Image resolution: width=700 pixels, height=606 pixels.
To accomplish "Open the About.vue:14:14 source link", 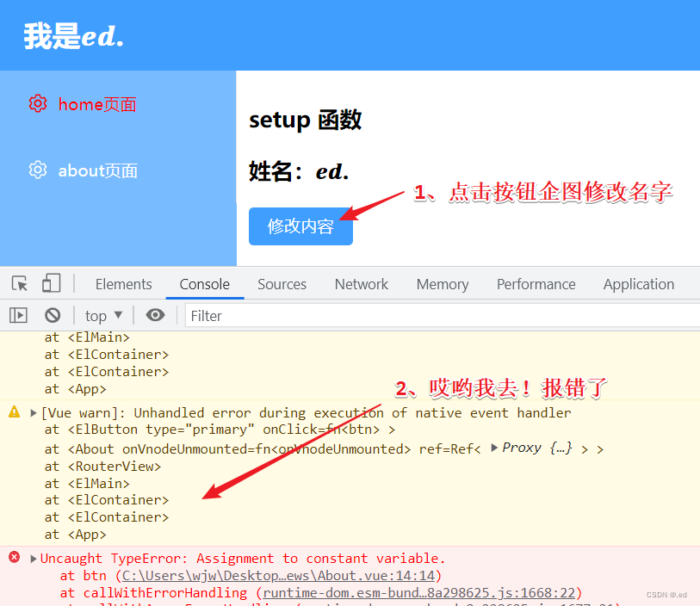I will [282, 576].
